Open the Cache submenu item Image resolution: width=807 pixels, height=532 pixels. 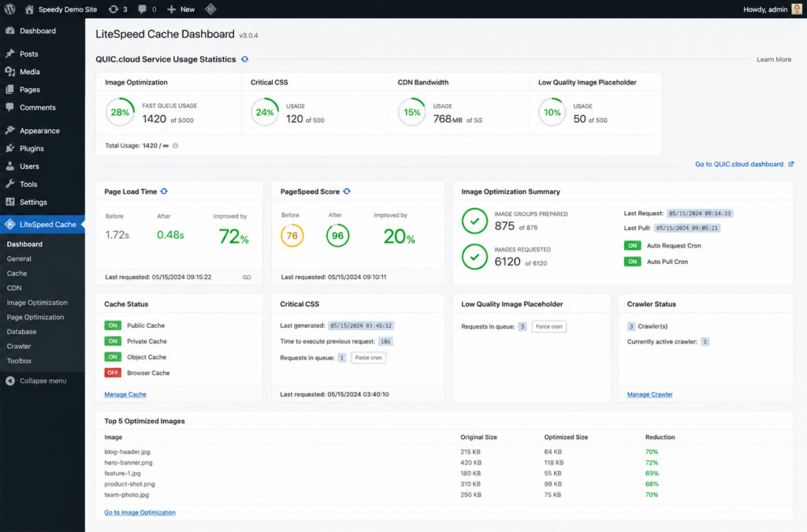(17, 273)
